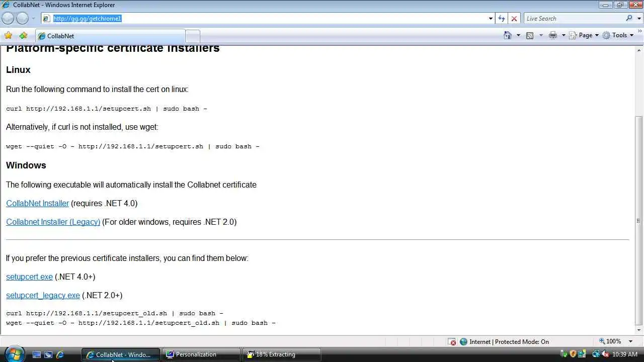Screen dimensions: 644x362
Task: Switch to 18% Extracting taskbar window
Action: pyautogui.click(x=282, y=354)
